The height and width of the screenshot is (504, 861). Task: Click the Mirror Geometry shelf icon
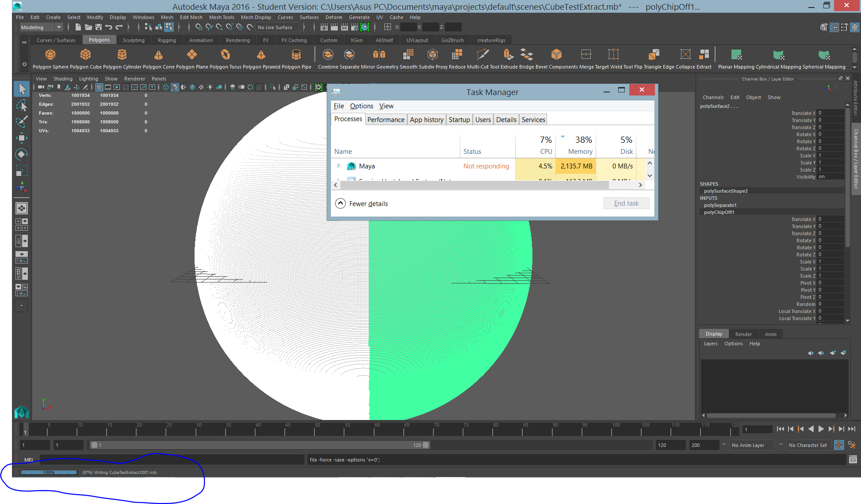(x=379, y=55)
